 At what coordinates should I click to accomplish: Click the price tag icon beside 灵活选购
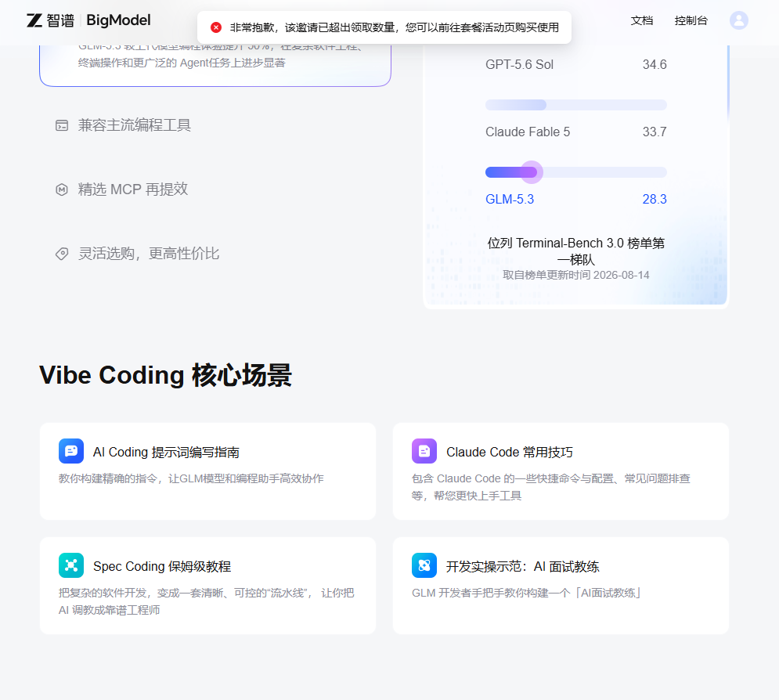[62, 254]
